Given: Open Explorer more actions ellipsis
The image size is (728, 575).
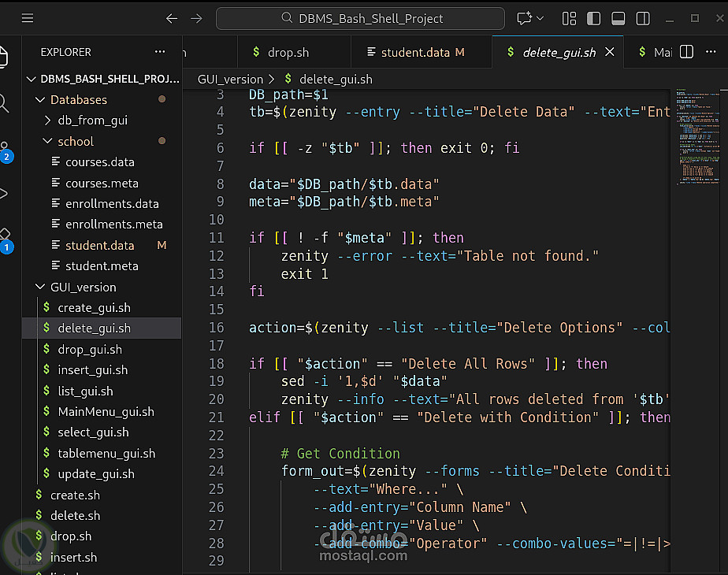Looking at the screenshot, I should pyautogui.click(x=160, y=52).
